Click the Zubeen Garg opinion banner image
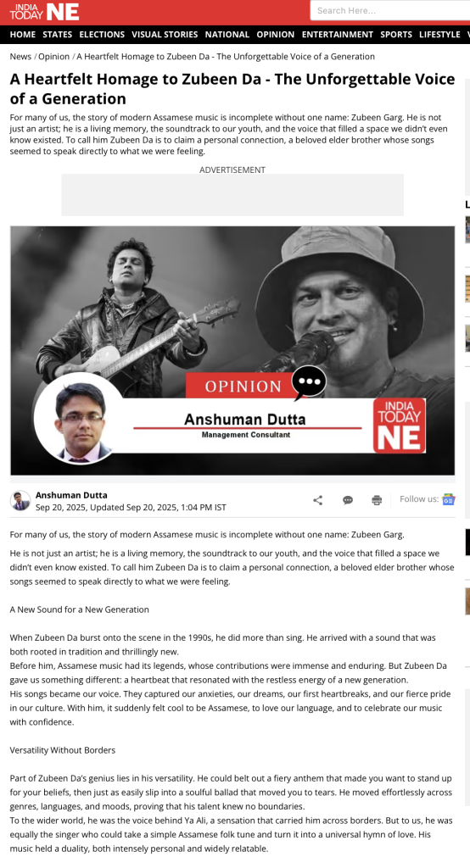 coord(232,350)
